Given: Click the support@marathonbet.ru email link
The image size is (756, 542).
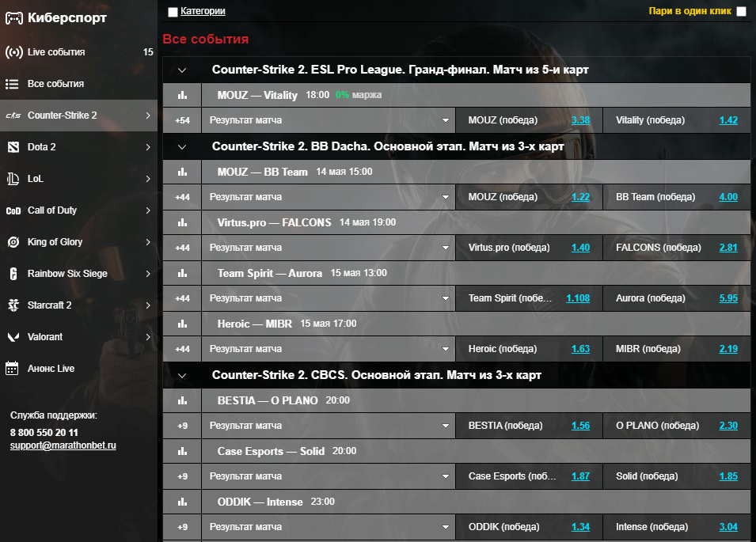Looking at the screenshot, I should [63, 445].
